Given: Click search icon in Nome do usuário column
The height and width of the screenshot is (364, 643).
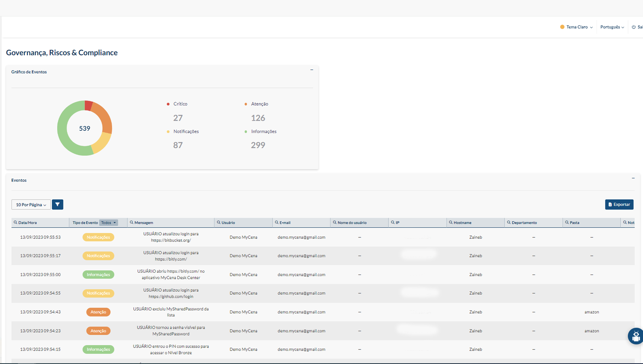Looking at the screenshot, I should coord(335,222).
